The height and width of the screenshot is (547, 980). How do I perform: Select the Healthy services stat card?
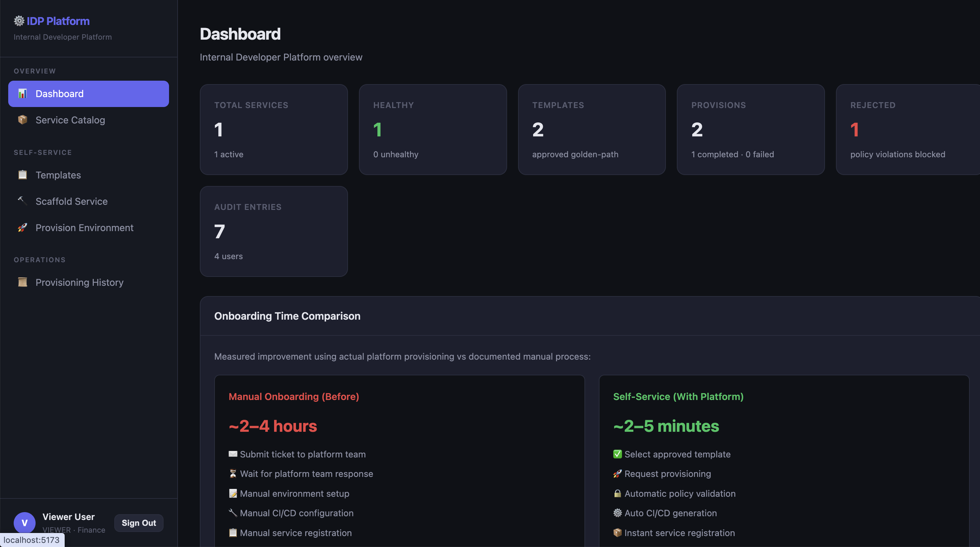click(x=433, y=130)
